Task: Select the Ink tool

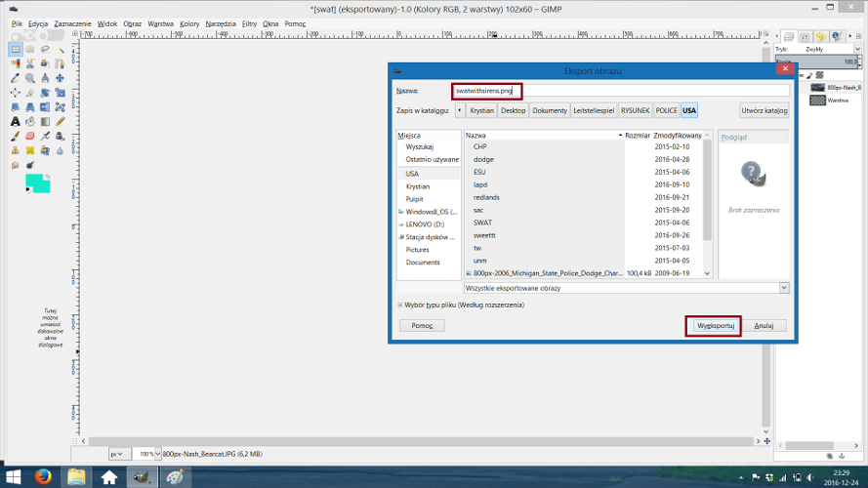Action: 60,136
